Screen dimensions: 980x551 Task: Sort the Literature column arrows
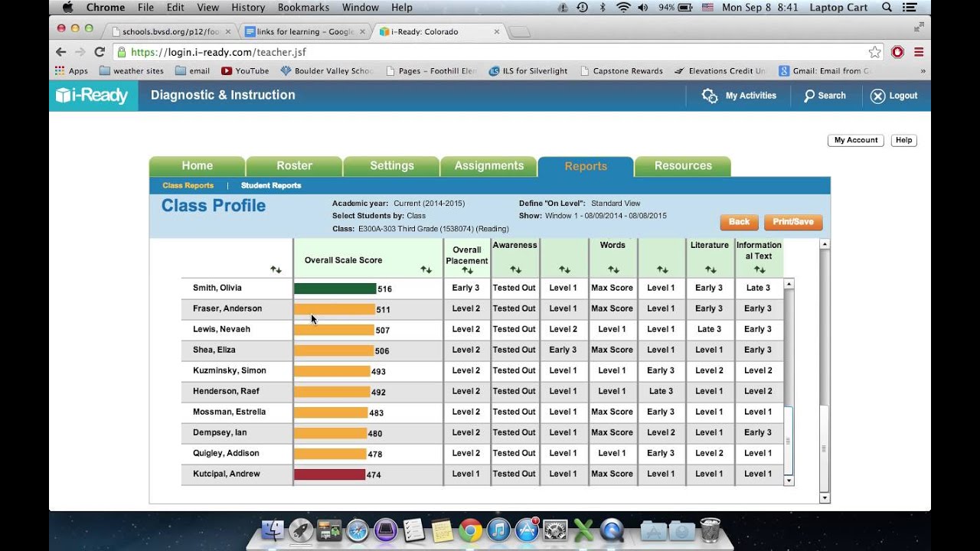click(x=710, y=269)
